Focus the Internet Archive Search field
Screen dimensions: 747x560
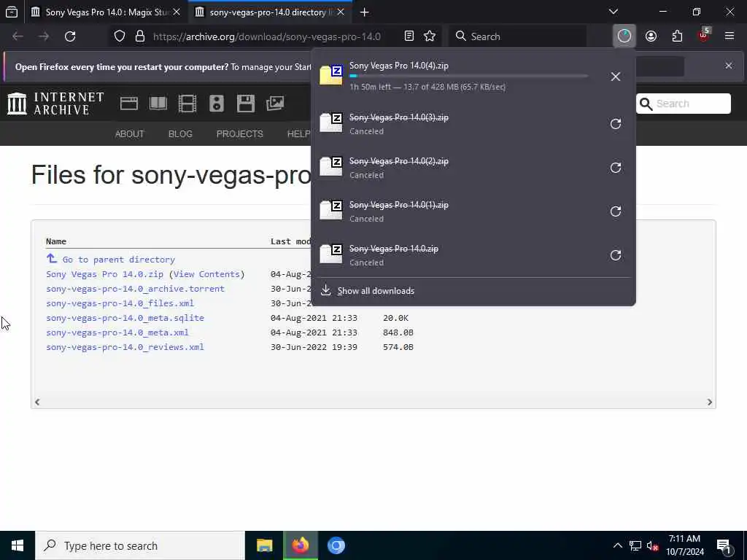pos(683,104)
